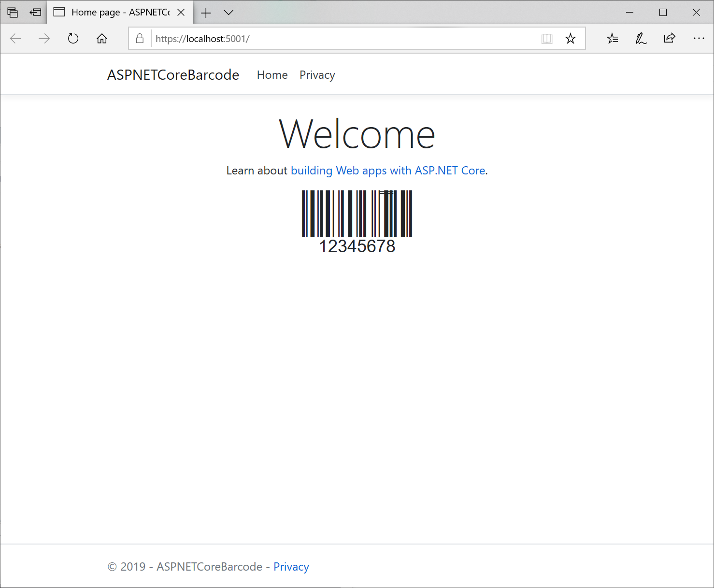Screen dimensions: 714x588
Task: Open the favorites hub
Action: pos(613,39)
